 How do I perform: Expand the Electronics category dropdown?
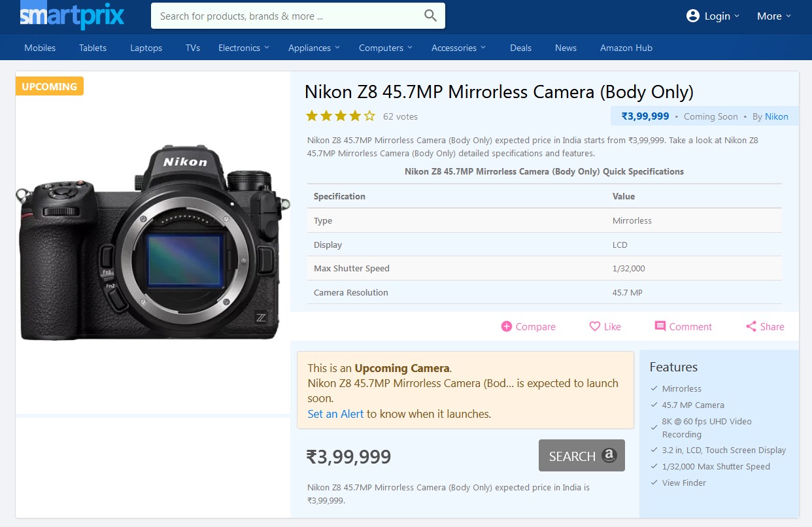[x=243, y=48]
